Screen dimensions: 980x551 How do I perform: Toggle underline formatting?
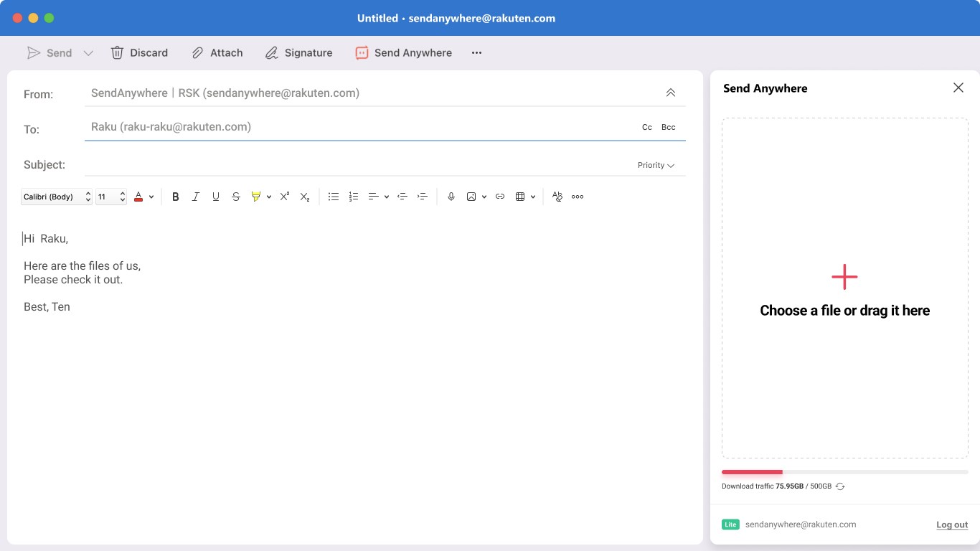216,197
